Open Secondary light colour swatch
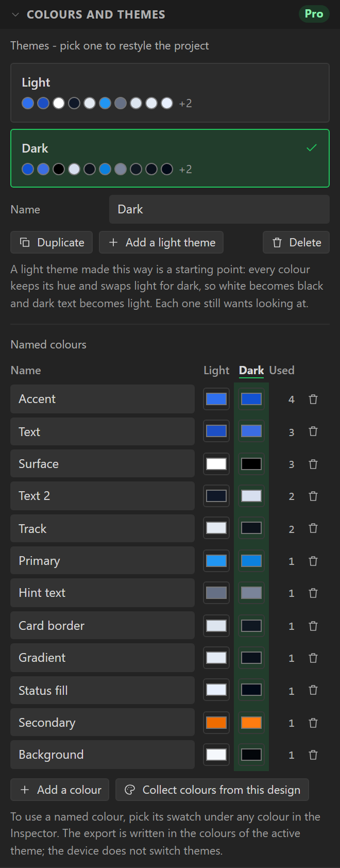340x868 pixels. [216, 723]
